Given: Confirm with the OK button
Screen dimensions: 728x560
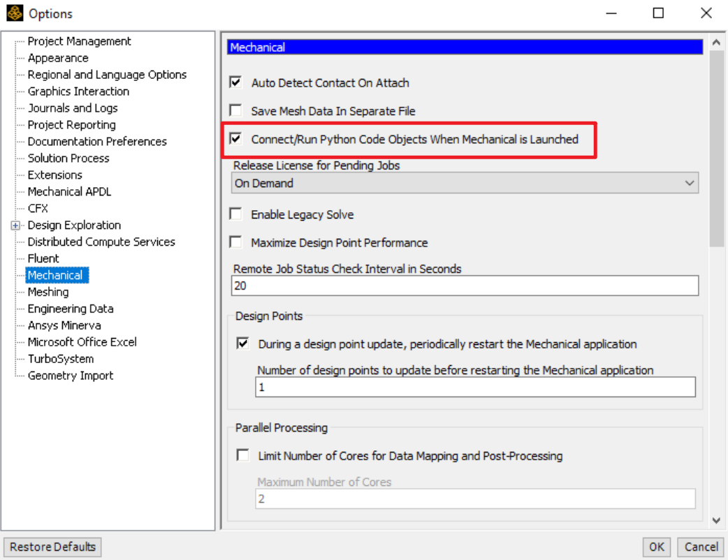Looking at the screenshot, I should (x=657, y=547).
